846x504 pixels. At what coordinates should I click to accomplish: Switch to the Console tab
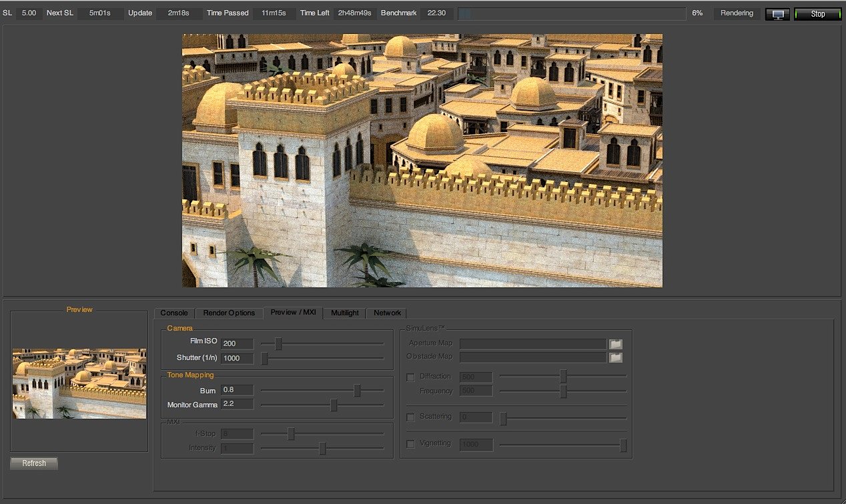tap(174, 313)
